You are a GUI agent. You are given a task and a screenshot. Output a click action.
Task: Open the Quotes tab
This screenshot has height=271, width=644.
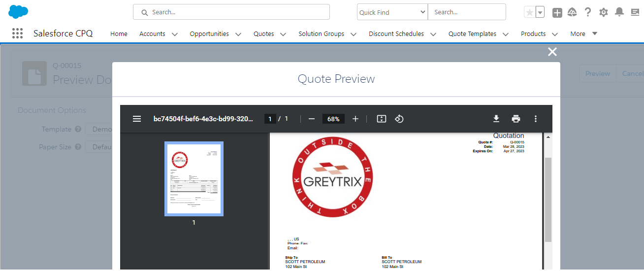(264, 34)
